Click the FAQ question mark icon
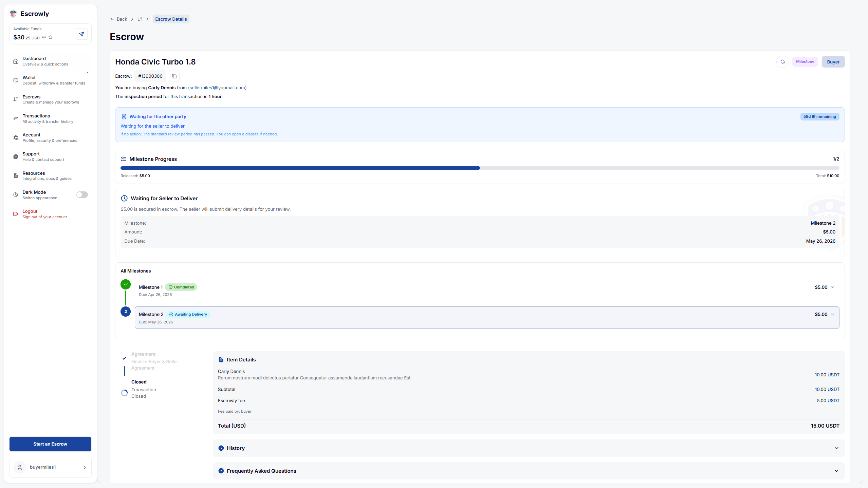The width and height of the screenshot is (868, 488). point(221,471)
